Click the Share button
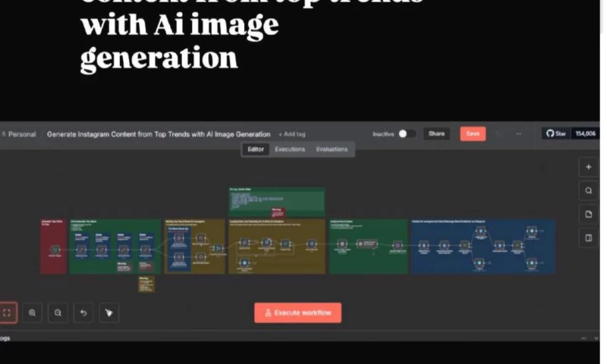This screenshot has width=607, height=364. point(436,133)
